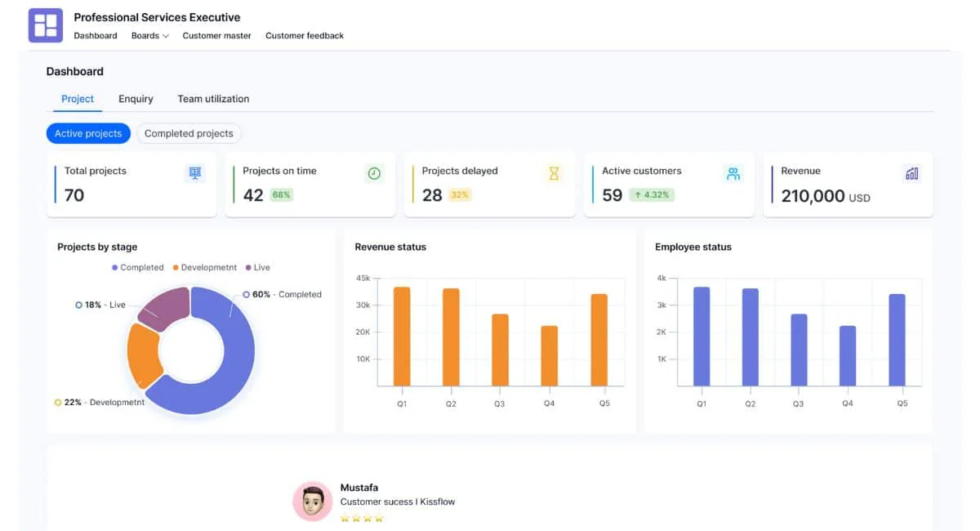Image resolution: width=980 pixels, height=531 pixels.
Task: Go to Dashboard in top navigation
Action: pos(96,36)
